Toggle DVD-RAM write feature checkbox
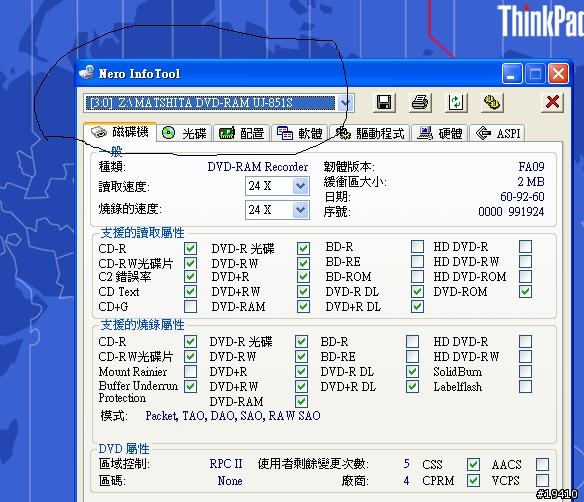Screen dimensions: 584x502 [301, 401]
